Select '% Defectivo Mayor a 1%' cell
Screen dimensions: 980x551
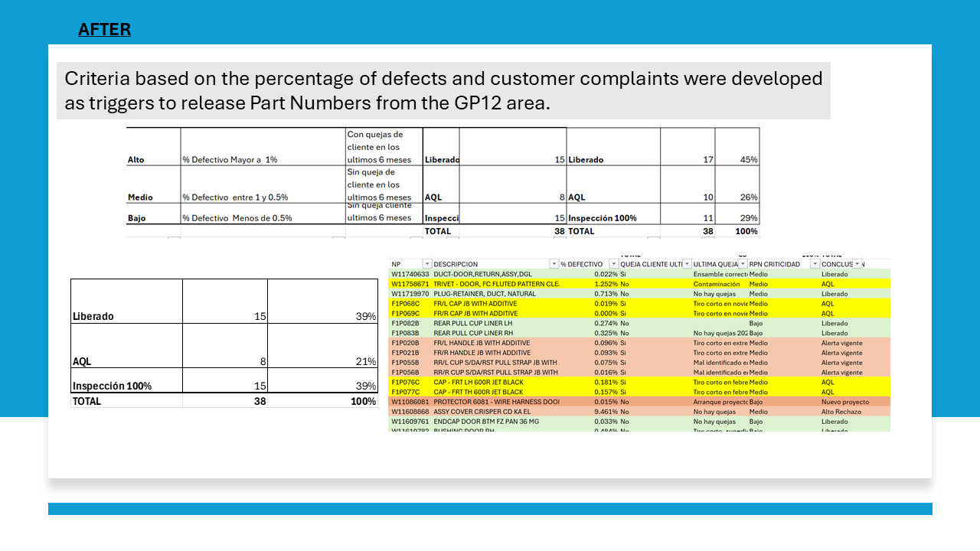point(263,147)
